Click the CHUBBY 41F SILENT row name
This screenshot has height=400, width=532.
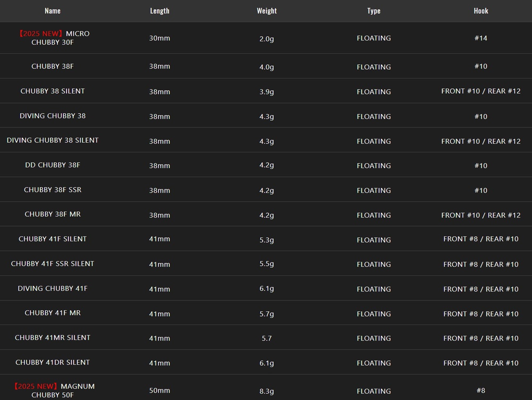52,239
